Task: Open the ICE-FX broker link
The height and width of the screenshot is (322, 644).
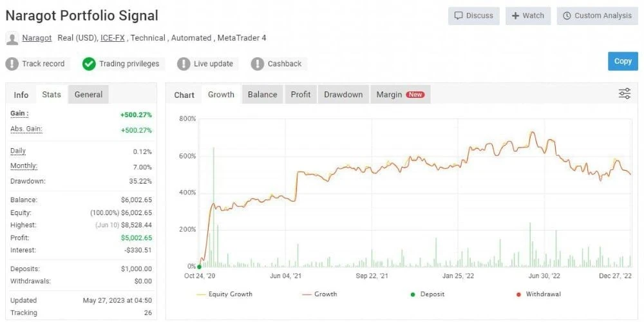Action: coord(112,38)
